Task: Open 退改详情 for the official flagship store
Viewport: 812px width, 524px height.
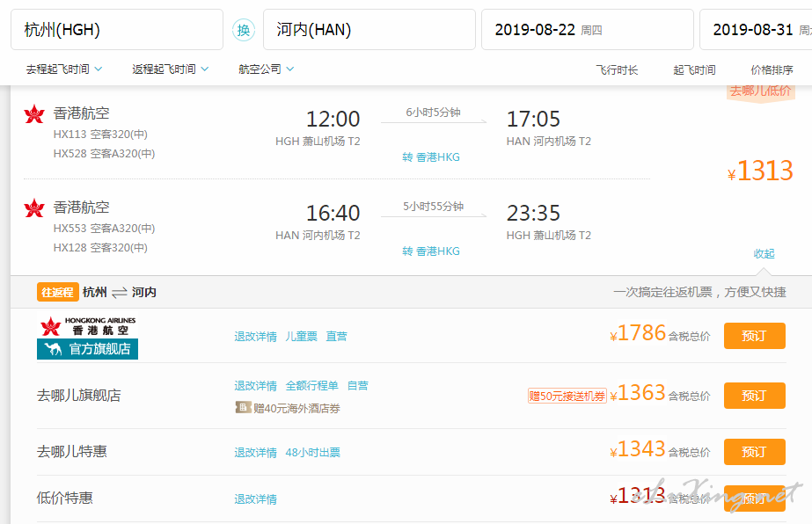Action: coord(255,337)
